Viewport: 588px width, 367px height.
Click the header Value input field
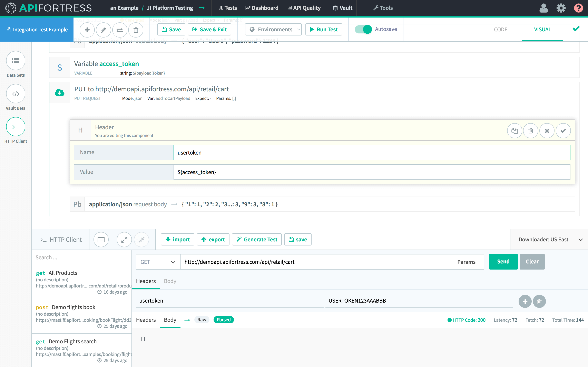coord(372,172)
